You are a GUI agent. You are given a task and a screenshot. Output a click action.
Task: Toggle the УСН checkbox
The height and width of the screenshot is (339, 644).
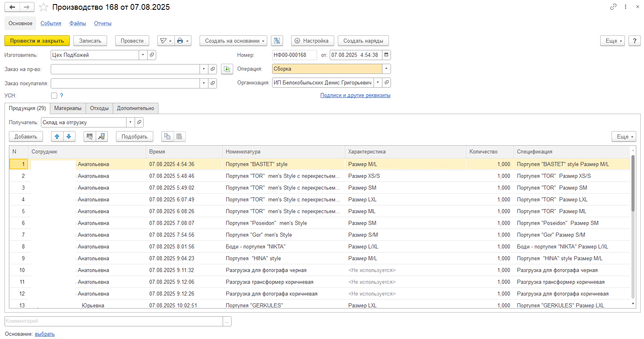[x=54, y=96]
